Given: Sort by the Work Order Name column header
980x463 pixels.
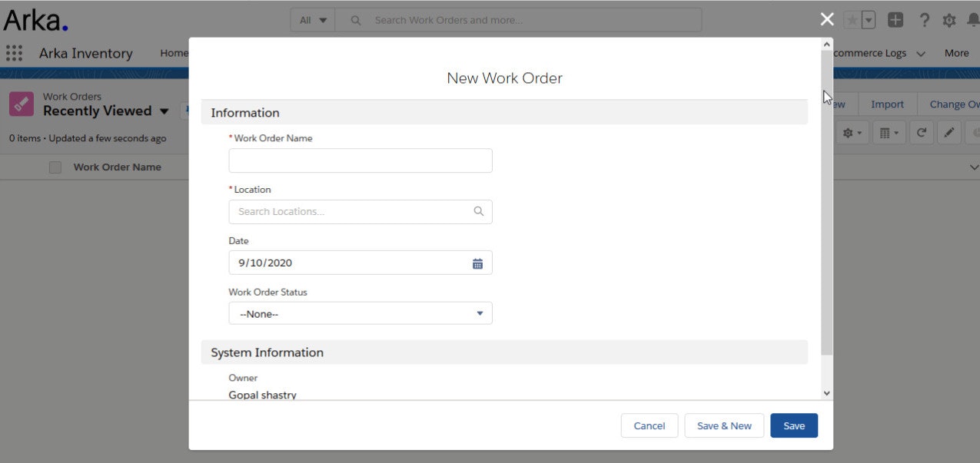Looking at the screenshot, I should pyautogui.click(x=117, y=167).
